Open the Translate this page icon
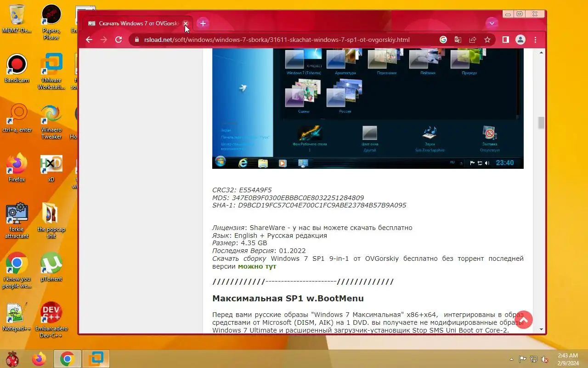The image size is (588, 368). 458,40
